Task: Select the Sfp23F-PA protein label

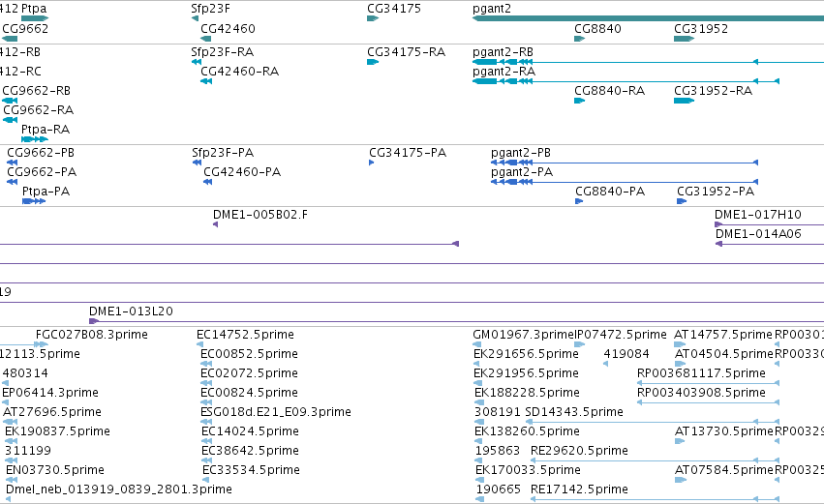Action: (223, 153)
